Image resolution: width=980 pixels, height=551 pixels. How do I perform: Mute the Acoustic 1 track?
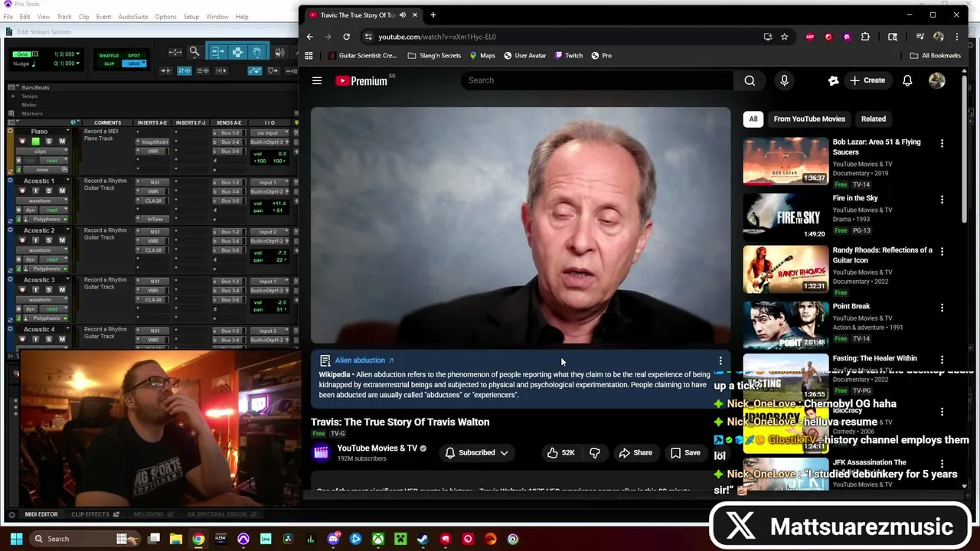point(62,191)
